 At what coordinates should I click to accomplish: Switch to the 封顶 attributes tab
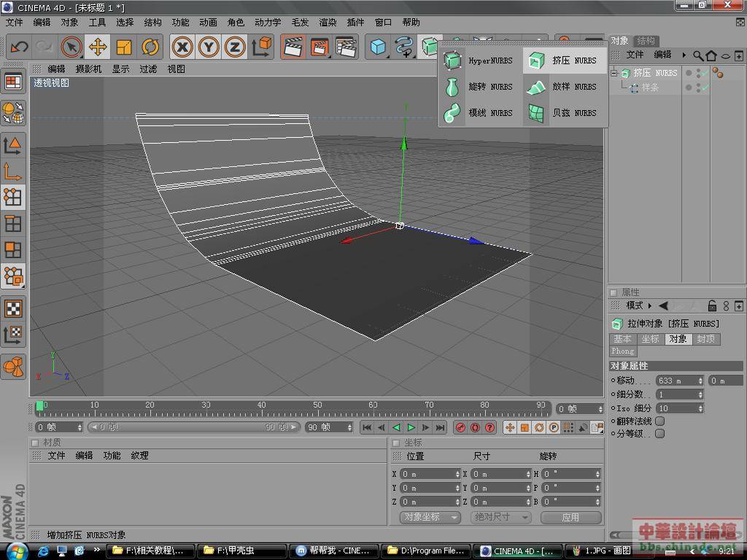[x=706, y=339]
